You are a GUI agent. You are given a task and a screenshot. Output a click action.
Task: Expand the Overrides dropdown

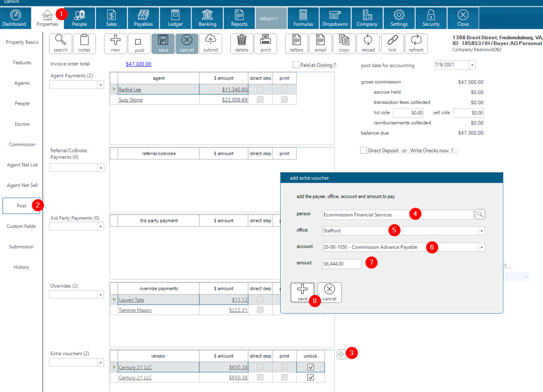tap(100, 295)
